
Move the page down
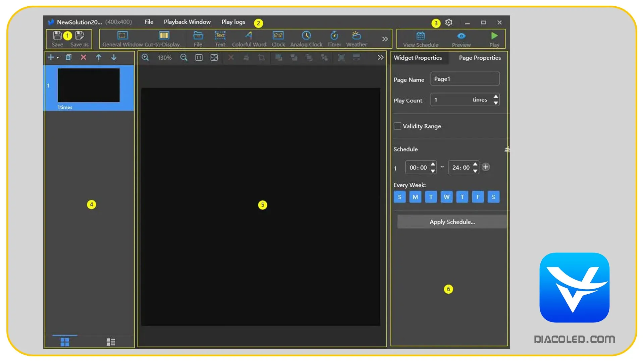point(114,57)
